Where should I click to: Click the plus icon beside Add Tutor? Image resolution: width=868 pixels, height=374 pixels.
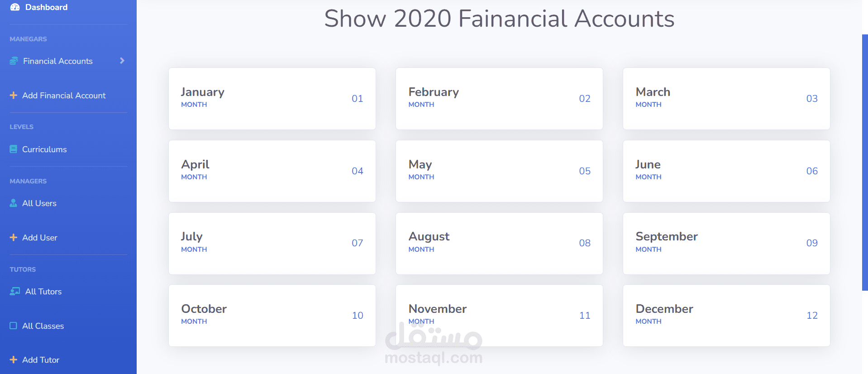tap(14, 360)
